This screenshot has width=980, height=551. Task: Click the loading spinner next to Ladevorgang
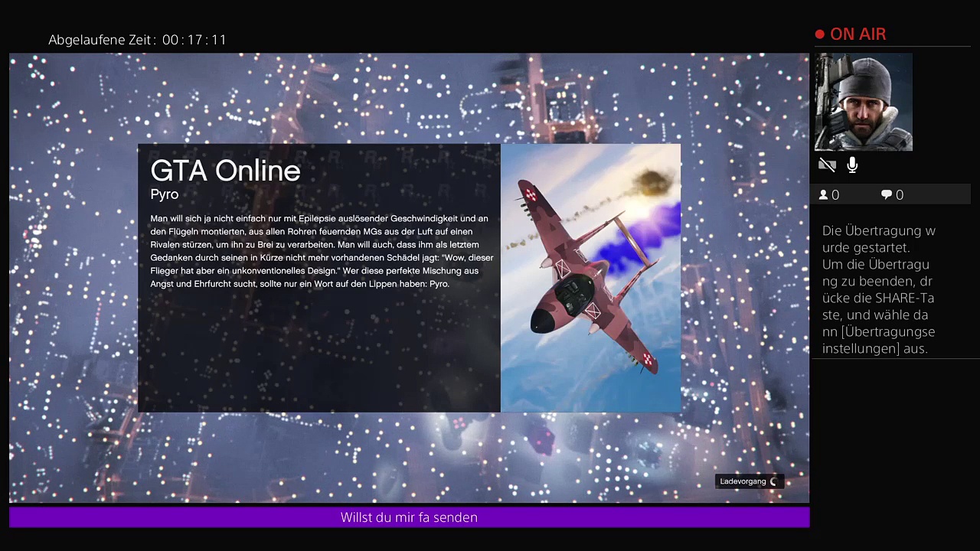pyautogui.click(x=774, y=481)
